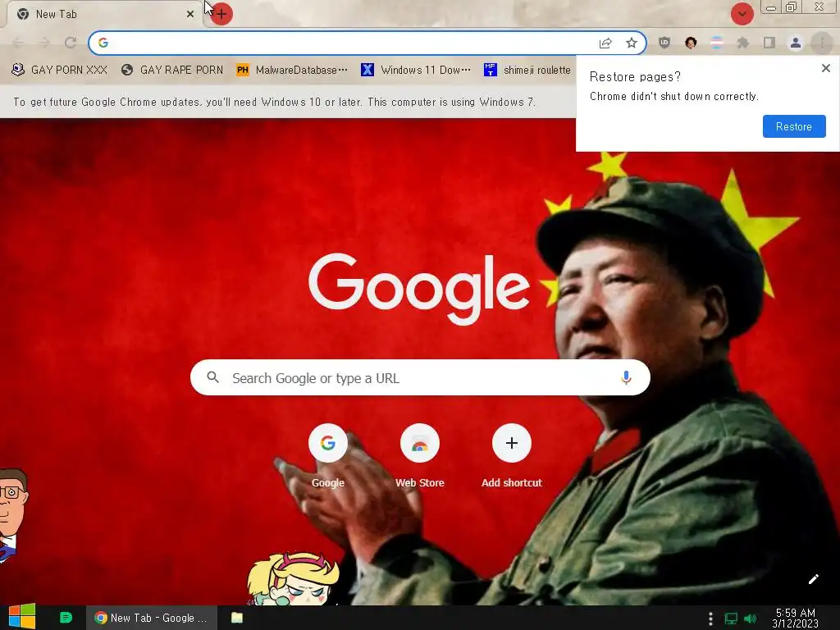Image resolution: width=840 pixels, height=630 pixels.
Task: Start voice search with microphone icon
Action: [x=626, y=377]
